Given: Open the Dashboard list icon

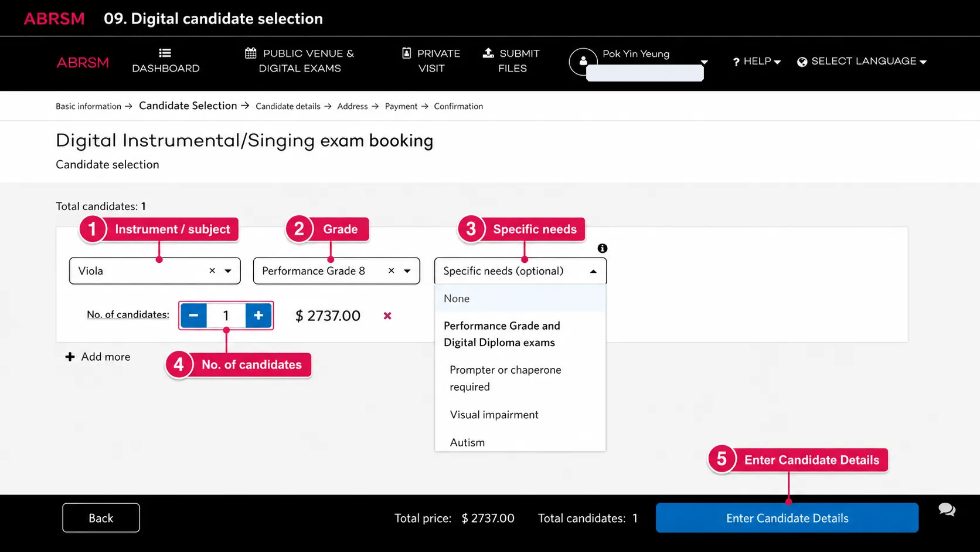Looking at the screenshot, I should [x=165, y=53].
